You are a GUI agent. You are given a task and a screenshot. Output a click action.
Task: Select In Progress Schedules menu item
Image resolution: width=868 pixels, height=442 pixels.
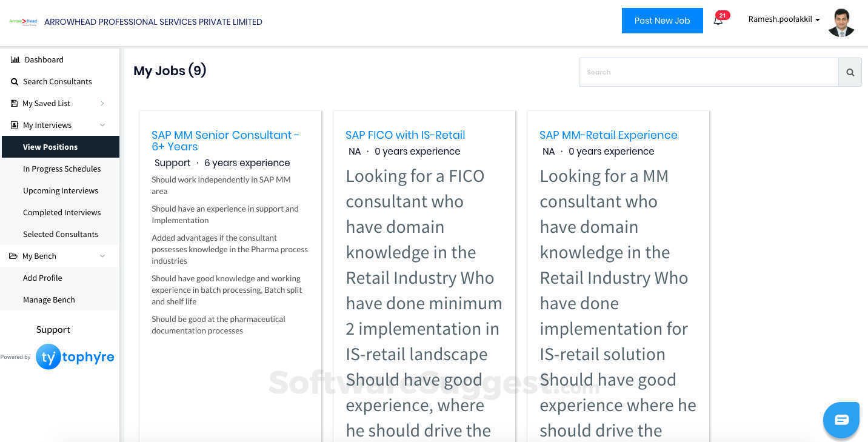point(62,169)
